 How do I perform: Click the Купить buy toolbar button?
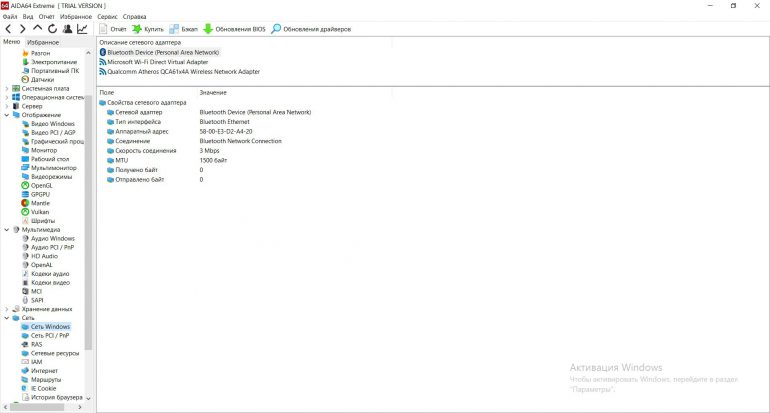click(x=148, y=29)
